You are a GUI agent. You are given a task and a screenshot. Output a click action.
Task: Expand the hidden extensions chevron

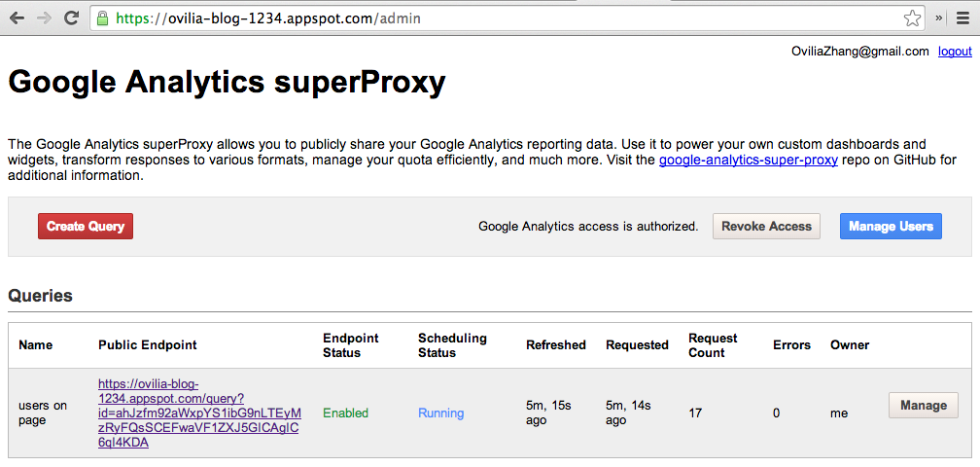939,18
